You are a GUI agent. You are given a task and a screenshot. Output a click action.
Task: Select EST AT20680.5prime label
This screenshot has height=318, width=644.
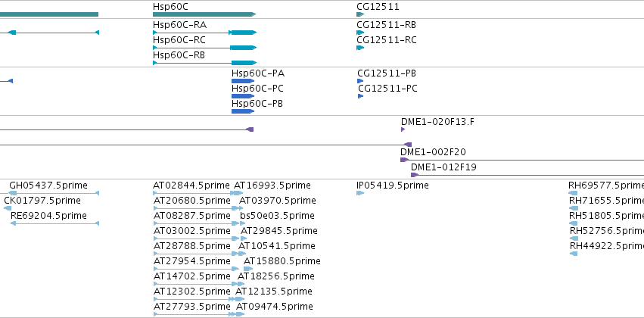pos(191,201)
